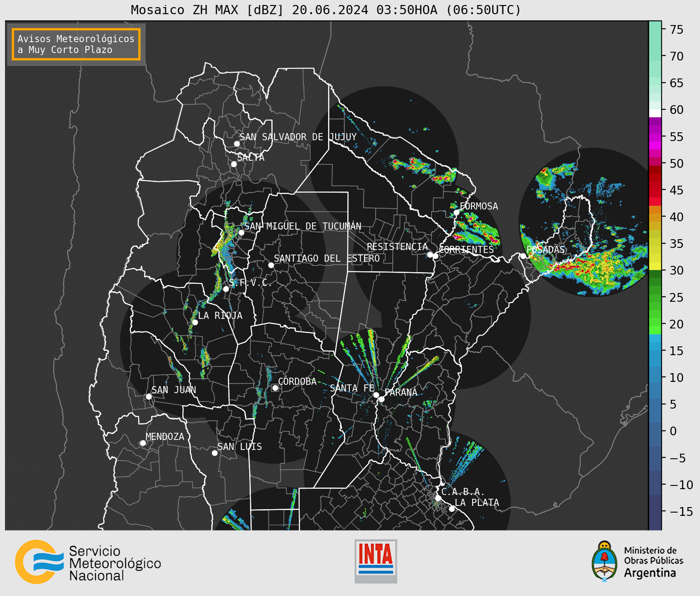
Task: Click the Servicio Meteorológico Nacional logo
Action: coord(88,562)
